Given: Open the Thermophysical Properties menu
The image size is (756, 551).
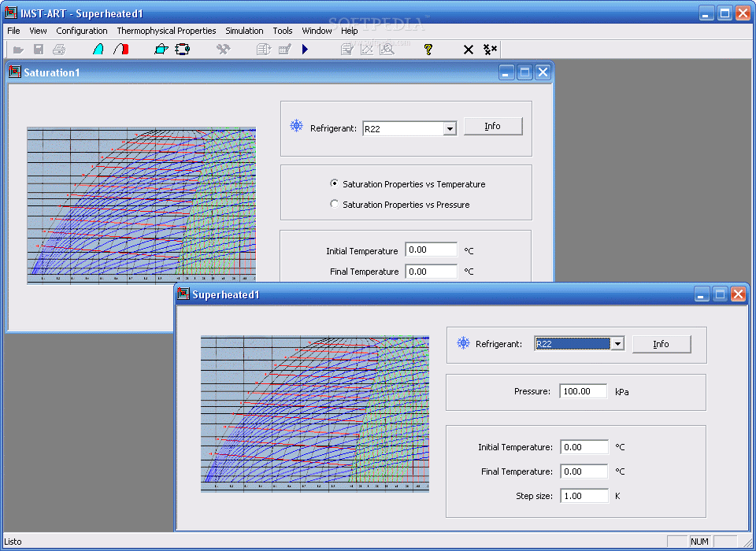Looking at the screenshot, I should pos(166,31).
